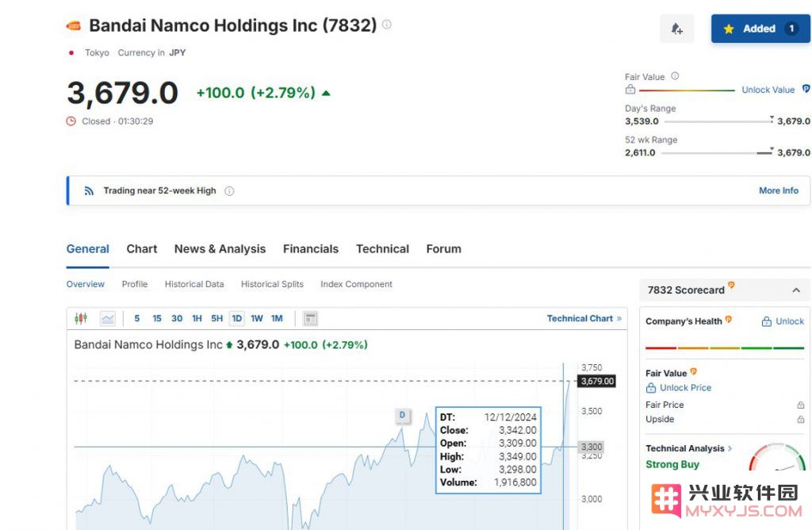Click the clock icon beside Closed time
The image size is (812, 530).
tap(71, 121)
